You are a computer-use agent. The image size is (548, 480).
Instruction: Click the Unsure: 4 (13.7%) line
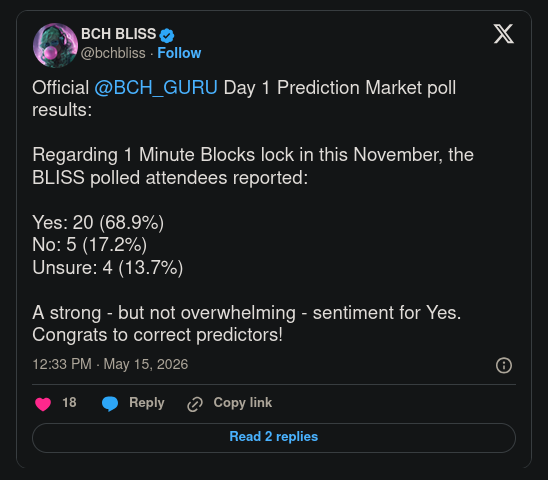[108, 268]
